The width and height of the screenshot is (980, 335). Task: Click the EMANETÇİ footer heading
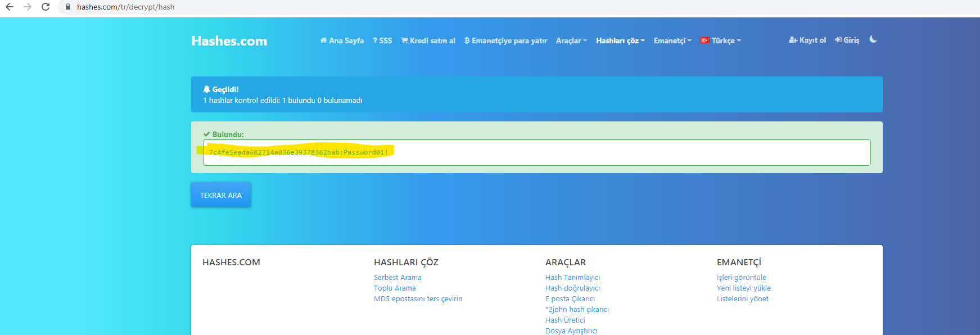pyautogui.click(x=739, y=262)
